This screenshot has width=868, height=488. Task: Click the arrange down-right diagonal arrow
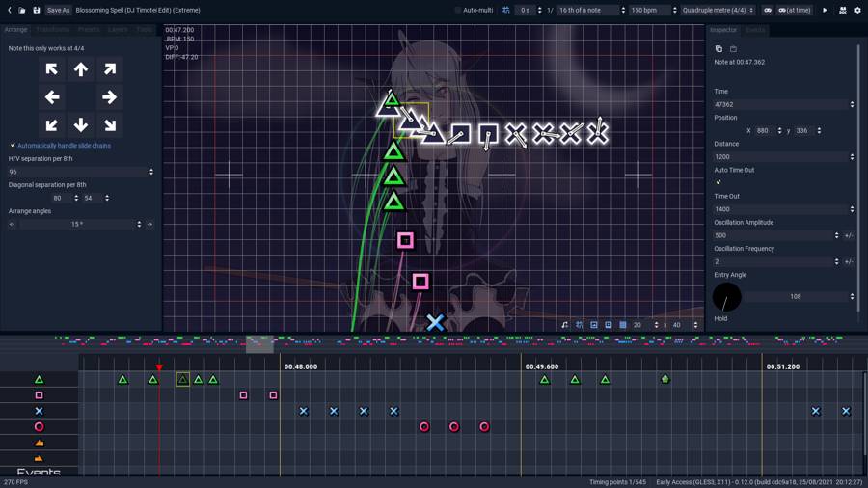tap(109, 125)
